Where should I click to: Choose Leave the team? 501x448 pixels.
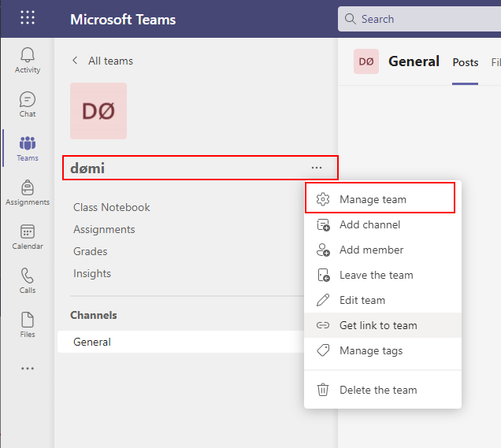point(383,275)
